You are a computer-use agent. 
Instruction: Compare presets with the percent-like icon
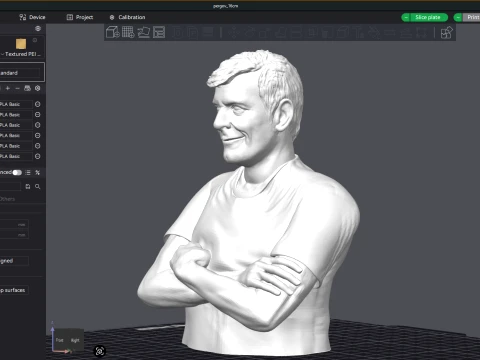pyautogui.click(x=38, y=172)
